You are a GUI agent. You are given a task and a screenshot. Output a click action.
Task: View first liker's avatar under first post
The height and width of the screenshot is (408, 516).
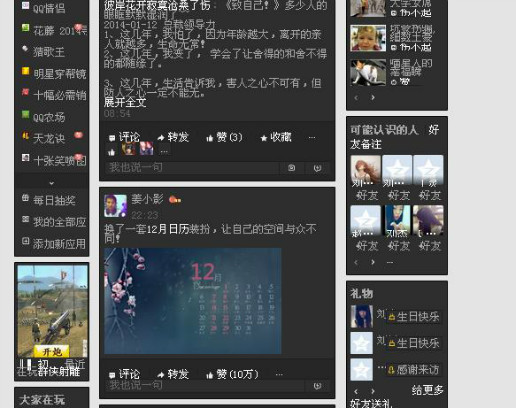tap(129, 149)
